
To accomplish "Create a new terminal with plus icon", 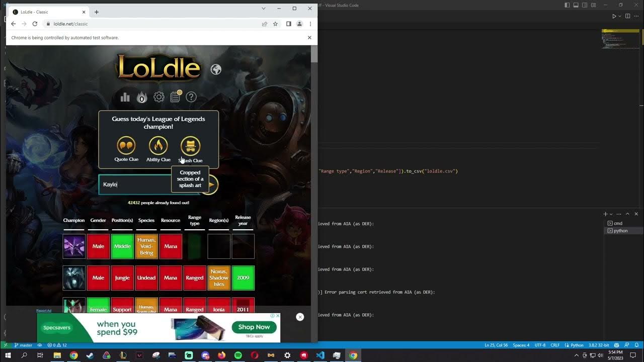I will 606,214.
